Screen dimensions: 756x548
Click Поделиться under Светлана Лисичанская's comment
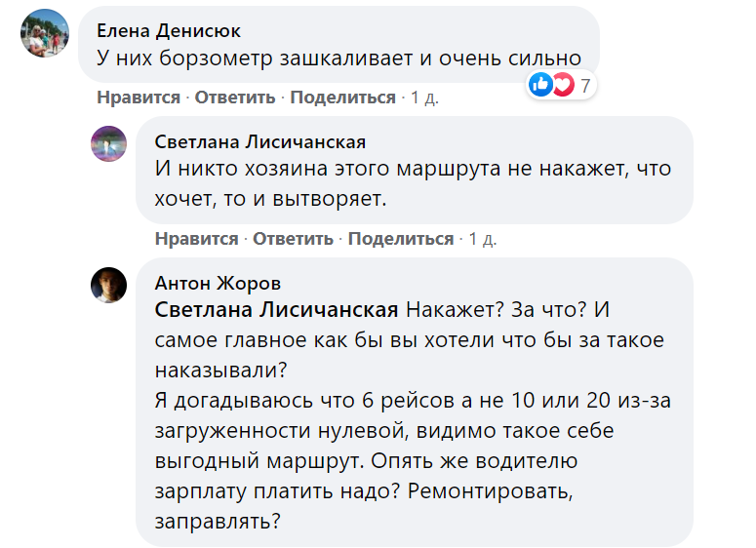pyautogui.click(x=401, y=239)
